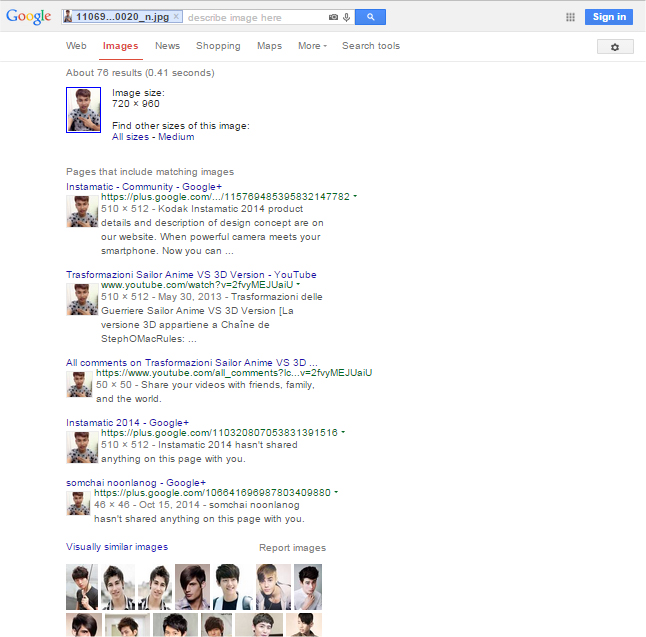Select the Images tab
The height and width of the screenshot is (637, 646).
click(120, 46)
